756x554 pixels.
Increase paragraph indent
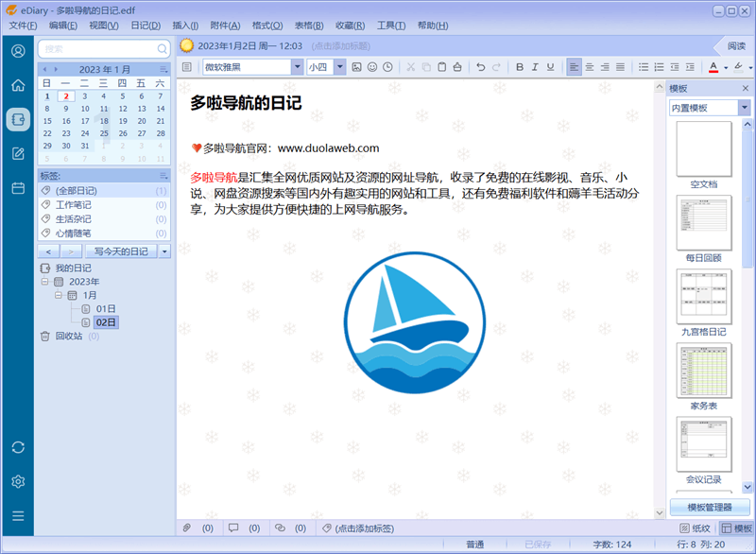[690, 67]
